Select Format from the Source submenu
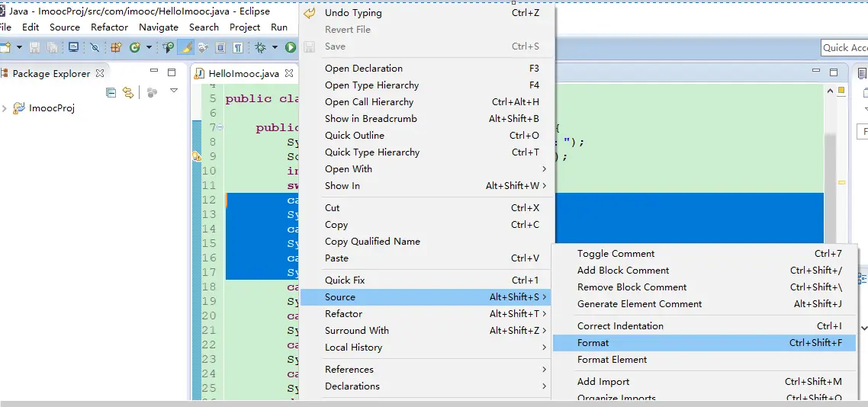The height and width of the screenshot is (407, 868). (593, 343)
